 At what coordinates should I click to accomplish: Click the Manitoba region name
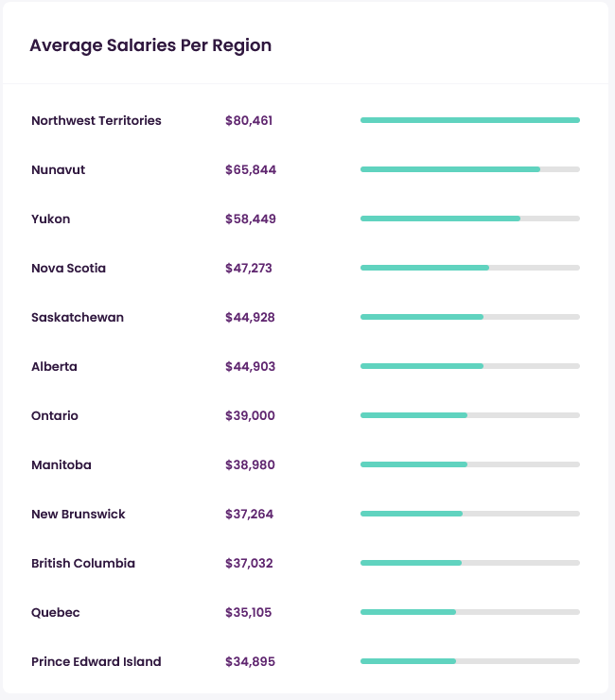click(61, 464)
